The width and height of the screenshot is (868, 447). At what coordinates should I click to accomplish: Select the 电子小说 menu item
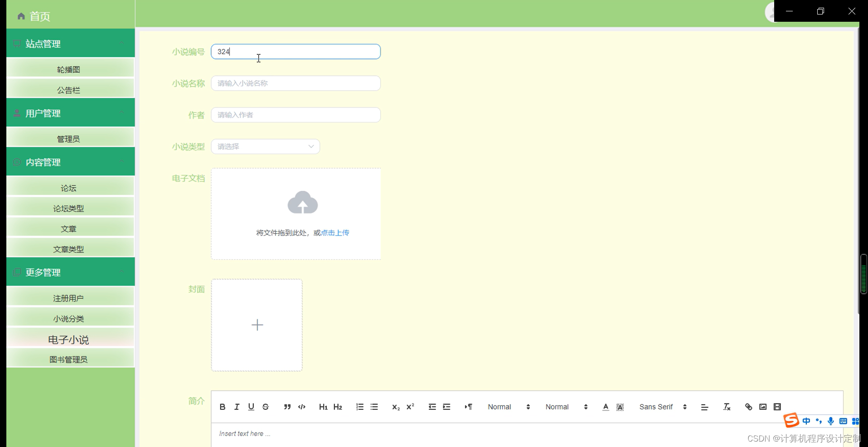[71, 339]
